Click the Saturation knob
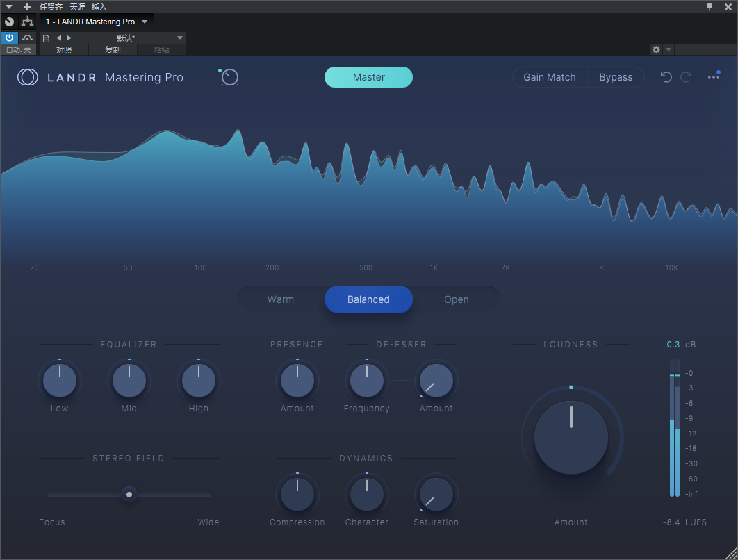738x560 pixels. [x=436, y=494]
